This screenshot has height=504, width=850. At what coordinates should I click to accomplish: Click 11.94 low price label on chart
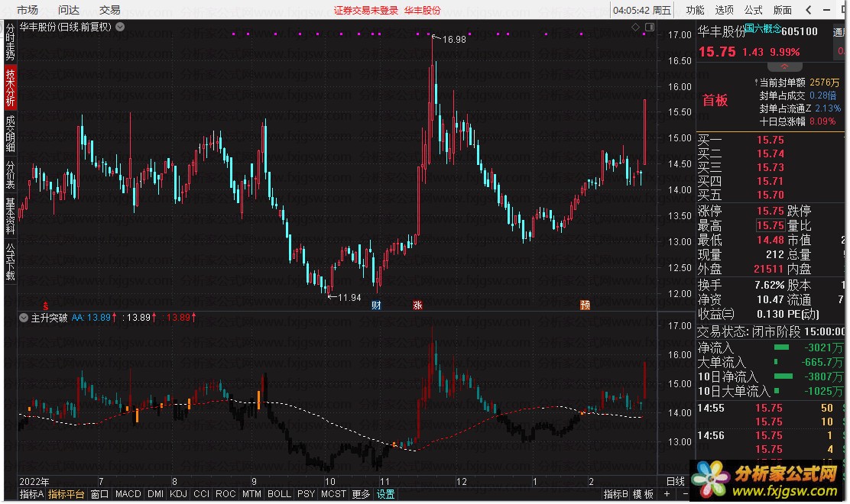pos(349,298)
